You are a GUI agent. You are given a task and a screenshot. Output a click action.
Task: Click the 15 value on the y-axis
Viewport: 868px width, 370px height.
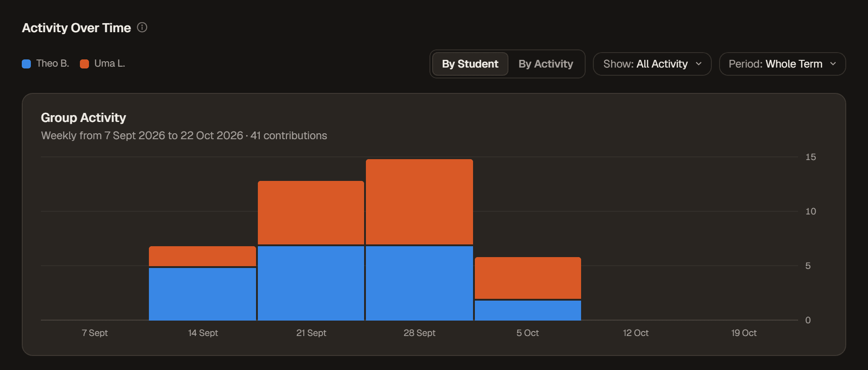tap(811, 157)
